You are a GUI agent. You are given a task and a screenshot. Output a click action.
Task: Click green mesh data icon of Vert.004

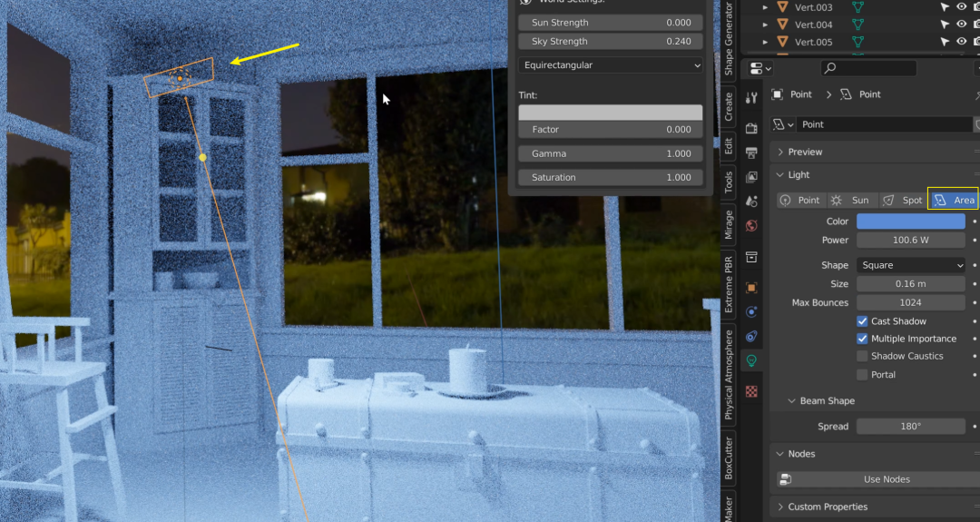point(858,25)
